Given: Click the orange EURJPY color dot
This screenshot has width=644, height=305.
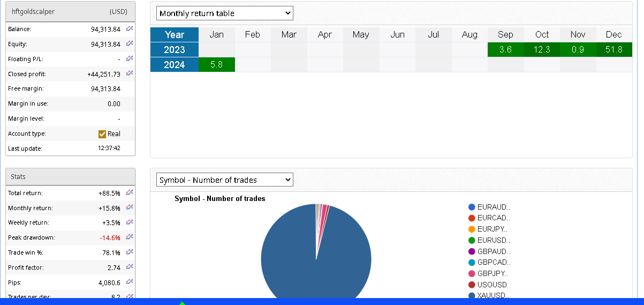Looking at the screenshot, I should (x=472, y=229).
